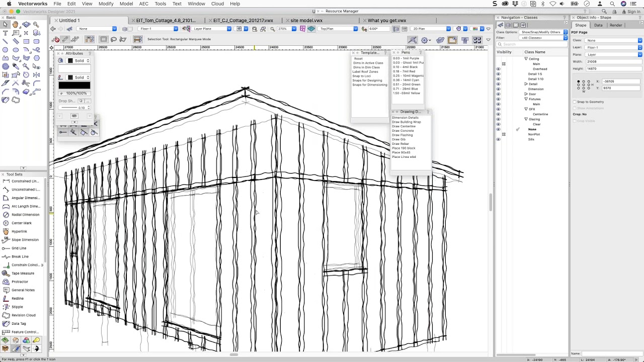
Task: Choose the Text tool in Basic palette
Action: coord(5,33)
